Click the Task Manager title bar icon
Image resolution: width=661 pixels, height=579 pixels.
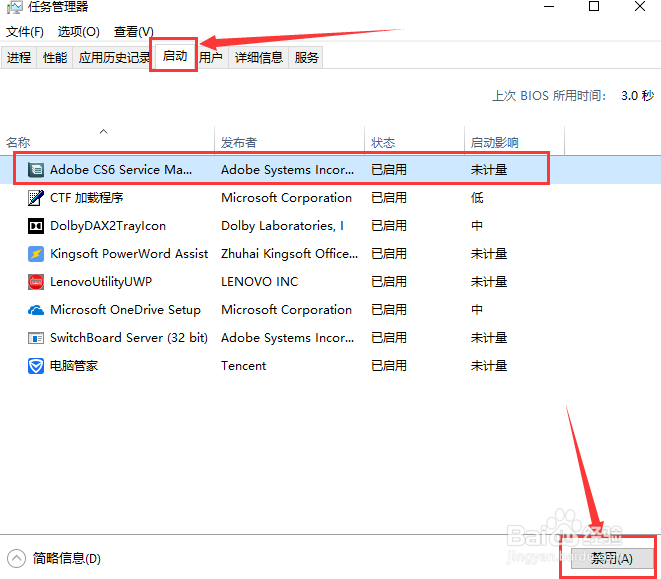[14, 7]
